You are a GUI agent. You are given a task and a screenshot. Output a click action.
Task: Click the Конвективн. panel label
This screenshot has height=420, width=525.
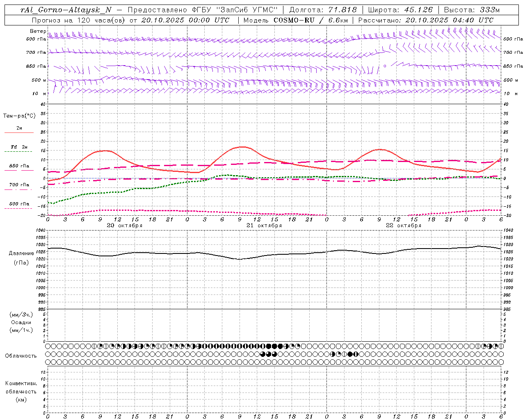pos(21,383)
